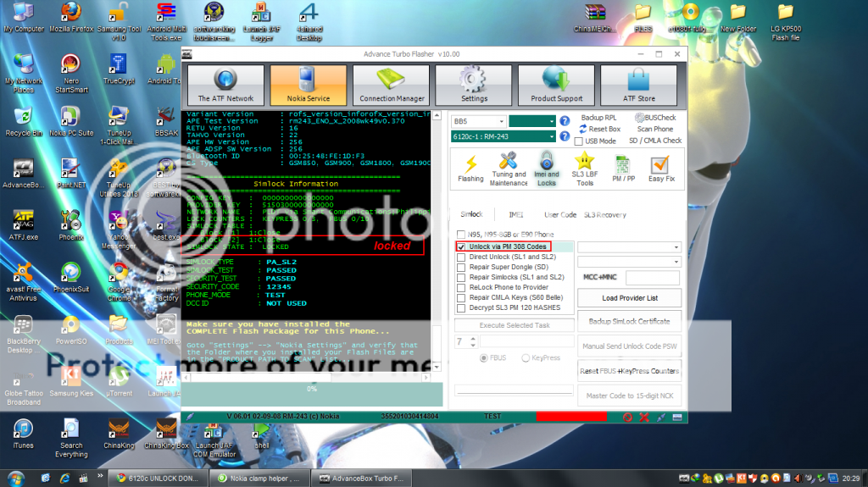Click the red circle status bar icon
The height and width of the screenshot is (487, 868).
click(x=627, y=418)
